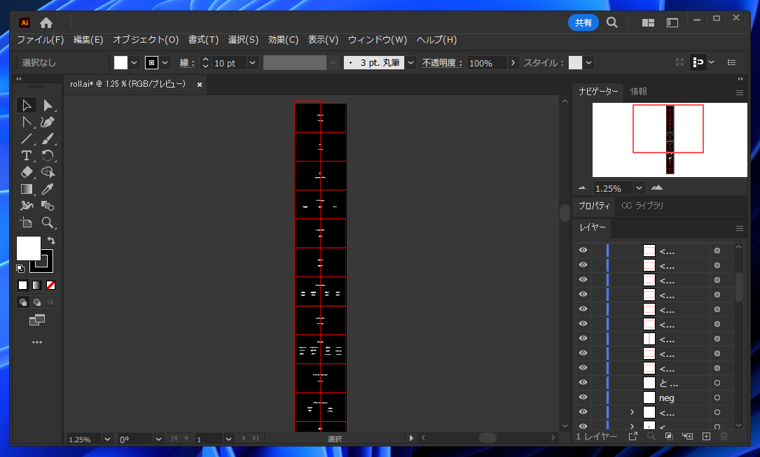The height and width of the screenshot is (457, 760).
Task: Open the status bar zoom level dropdown
Action: 108,439
